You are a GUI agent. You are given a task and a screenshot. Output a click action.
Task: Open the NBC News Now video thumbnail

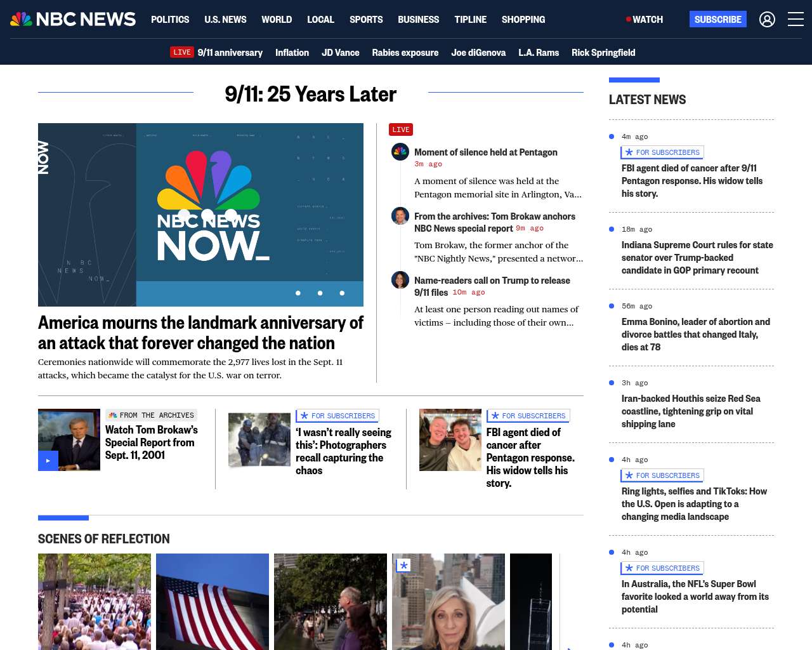tap(200, 215)
